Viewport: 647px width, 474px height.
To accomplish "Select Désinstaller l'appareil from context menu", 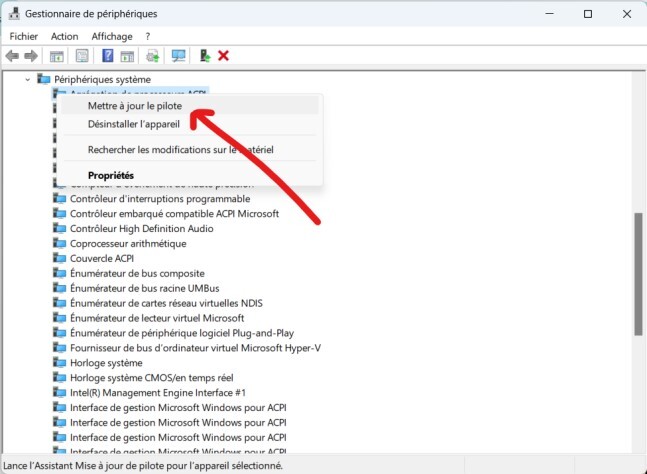I will [133, 124].
